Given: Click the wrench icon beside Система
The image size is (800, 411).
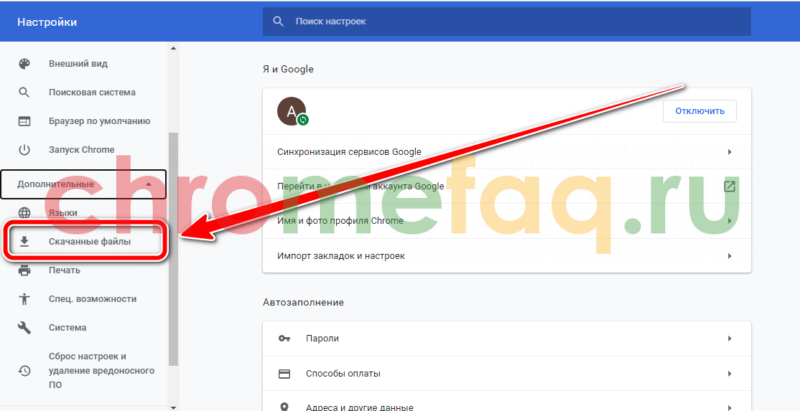Looking at the screenshot, I should pos(24,327).
